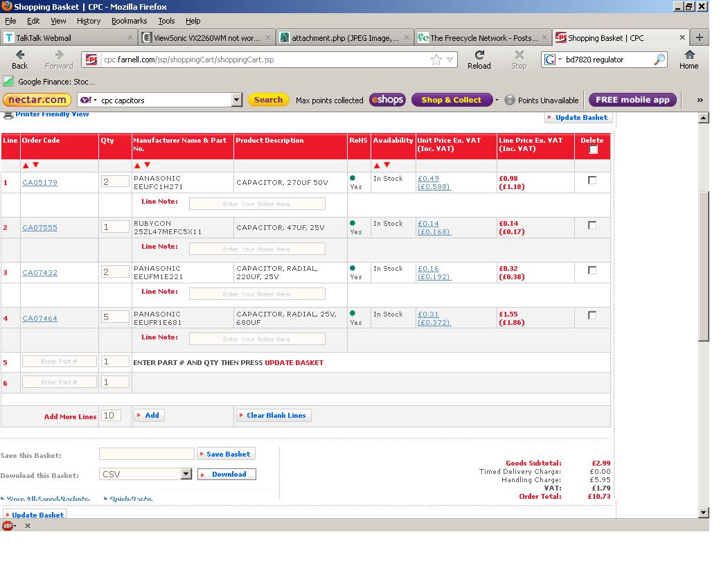Click site identity icon in address bar
Screen dimensions: 728x566
pos(91,60)
